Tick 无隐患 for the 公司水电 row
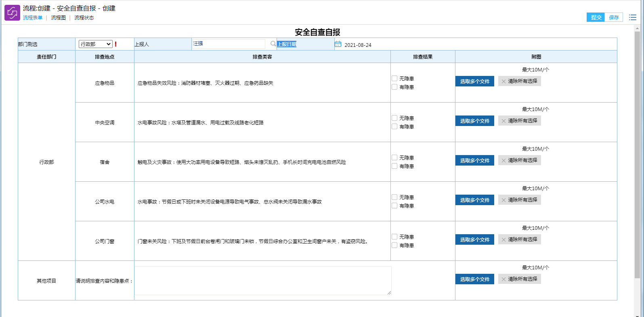The height and width of the screenshot is (317, 644). tap(394, 197)
